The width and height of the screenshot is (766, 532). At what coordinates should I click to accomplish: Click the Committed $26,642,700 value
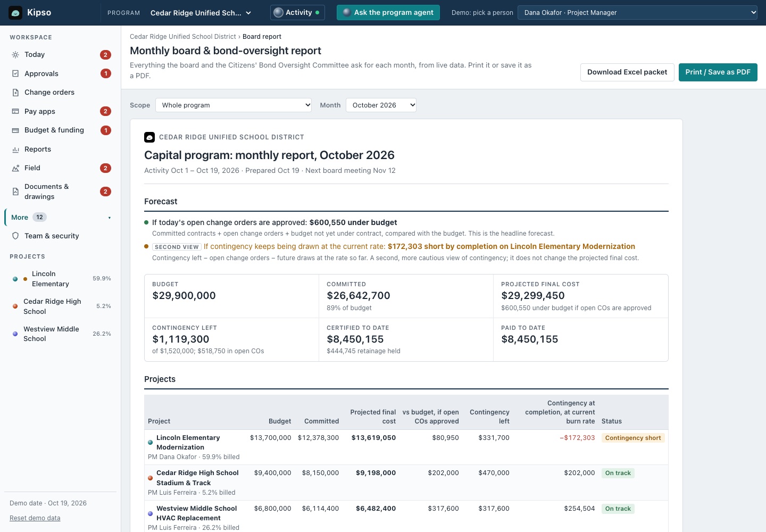(x=359, y=296)
